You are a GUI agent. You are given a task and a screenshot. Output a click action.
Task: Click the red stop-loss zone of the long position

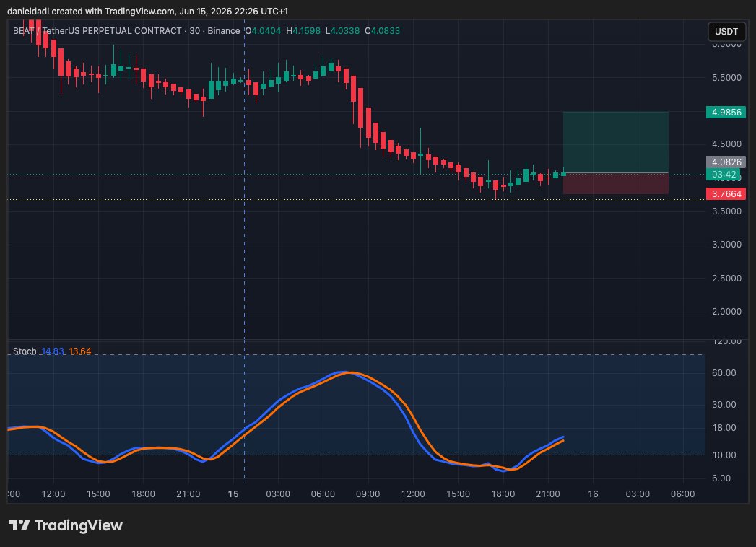(x=616, y=183)
